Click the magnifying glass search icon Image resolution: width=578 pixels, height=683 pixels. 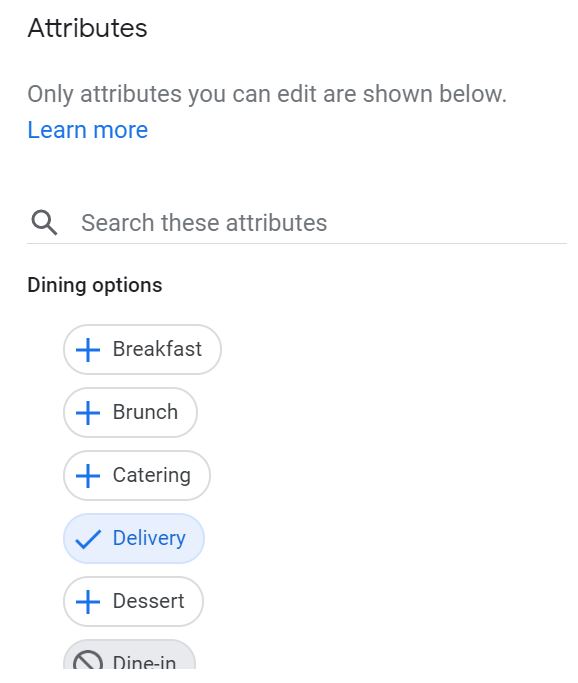point(44,222)
